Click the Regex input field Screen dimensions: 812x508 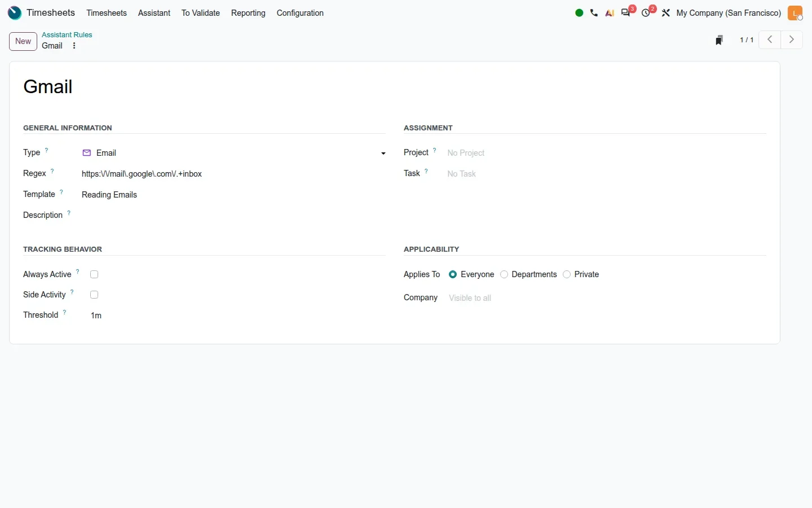point(233,174)
